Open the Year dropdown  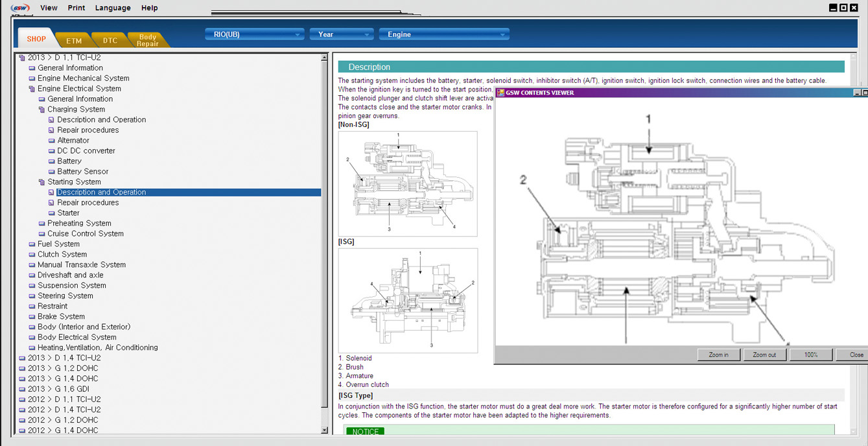pos(341,34)
